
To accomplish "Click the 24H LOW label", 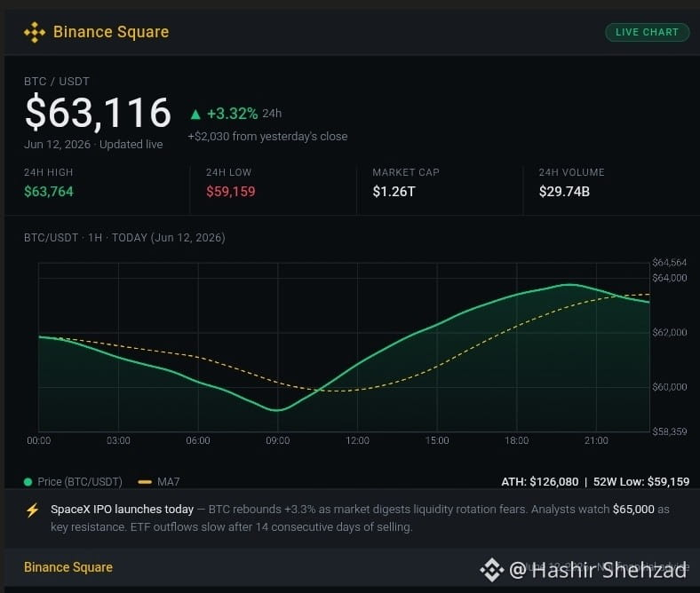I will (x=228, y=172).
